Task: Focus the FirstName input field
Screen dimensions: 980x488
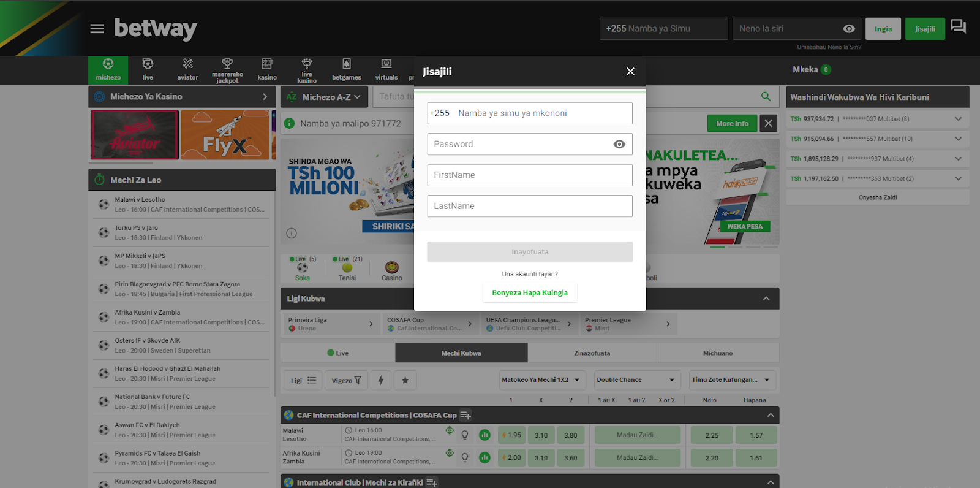Action: pyautogui.click(x=530, y=175)
